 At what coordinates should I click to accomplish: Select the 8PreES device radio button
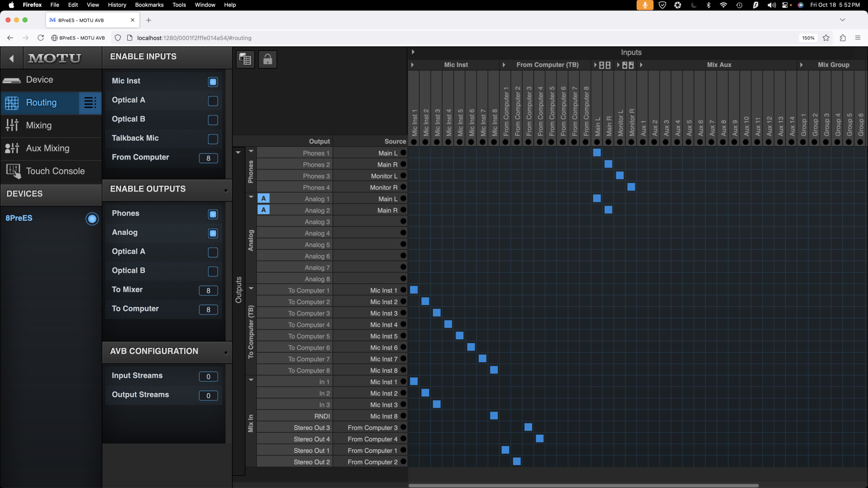(92, 219)
